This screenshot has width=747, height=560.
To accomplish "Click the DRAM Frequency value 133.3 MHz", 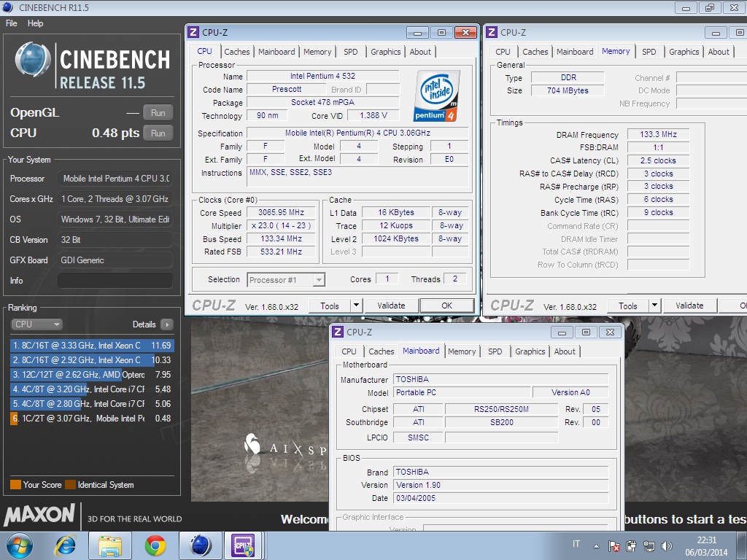I will tap(659, 134).
